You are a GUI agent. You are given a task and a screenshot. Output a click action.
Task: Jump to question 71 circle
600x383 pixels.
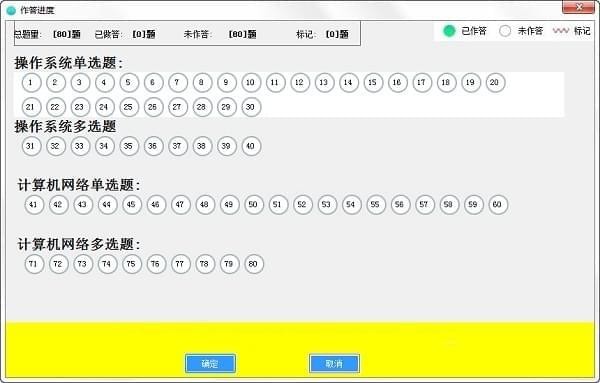pyautogui.click(x=34, y=264)
